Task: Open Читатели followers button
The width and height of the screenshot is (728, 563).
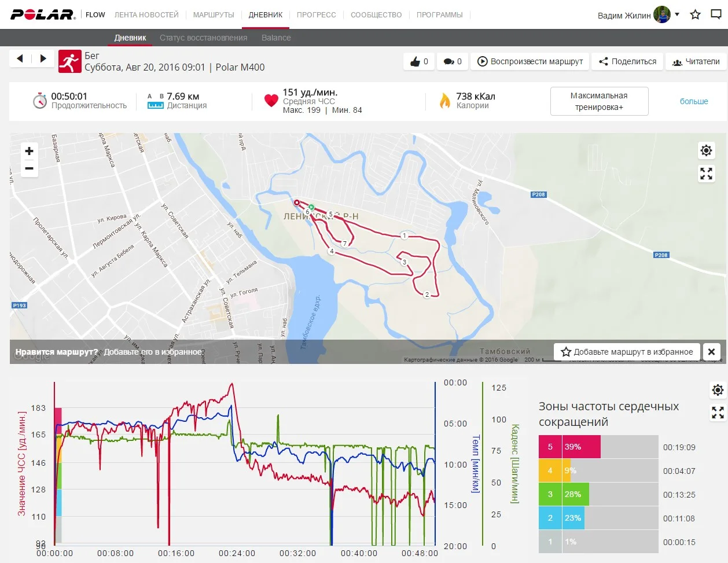Action: (x=696, y=61)
